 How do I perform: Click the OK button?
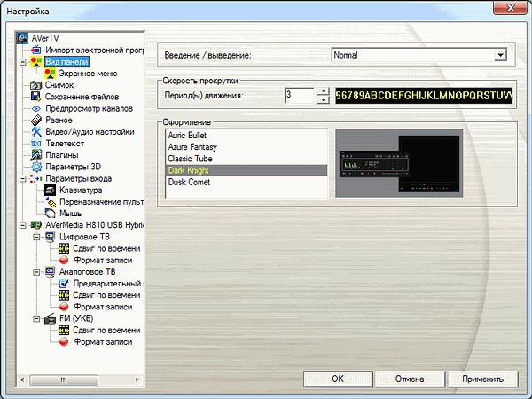[338, 379]
